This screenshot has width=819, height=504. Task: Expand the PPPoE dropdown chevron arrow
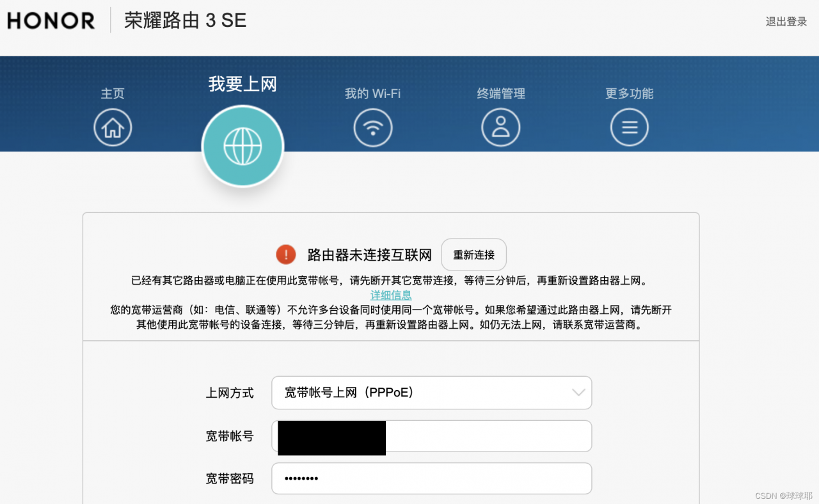[578, 393]
